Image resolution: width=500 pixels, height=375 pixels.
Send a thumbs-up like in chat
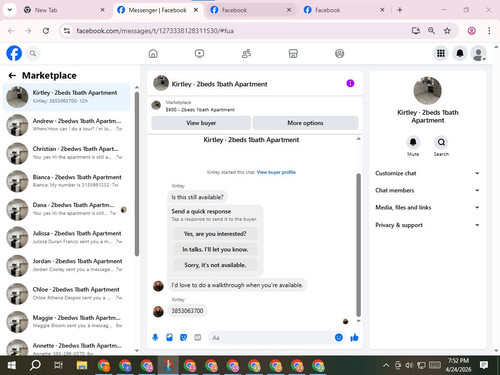point(354,338)
